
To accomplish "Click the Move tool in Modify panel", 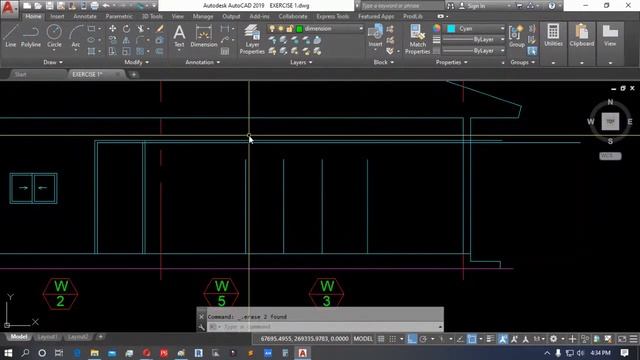I will (x=112, y=29).
